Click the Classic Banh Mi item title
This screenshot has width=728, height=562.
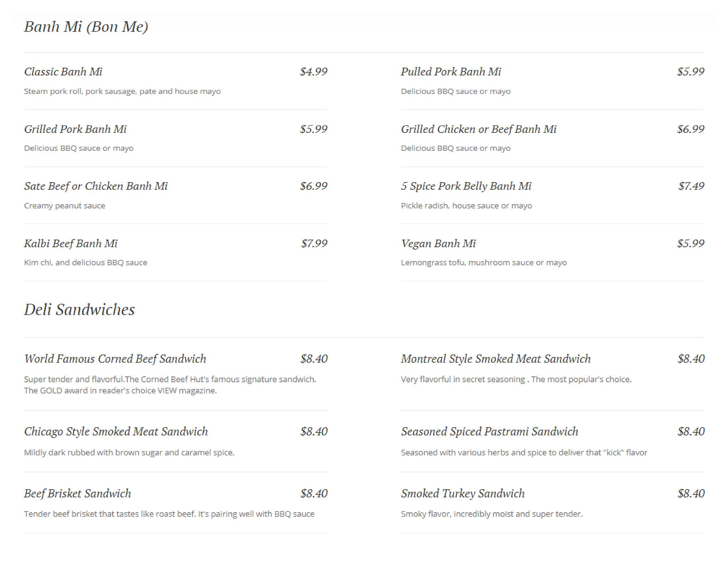click(63, 72)
